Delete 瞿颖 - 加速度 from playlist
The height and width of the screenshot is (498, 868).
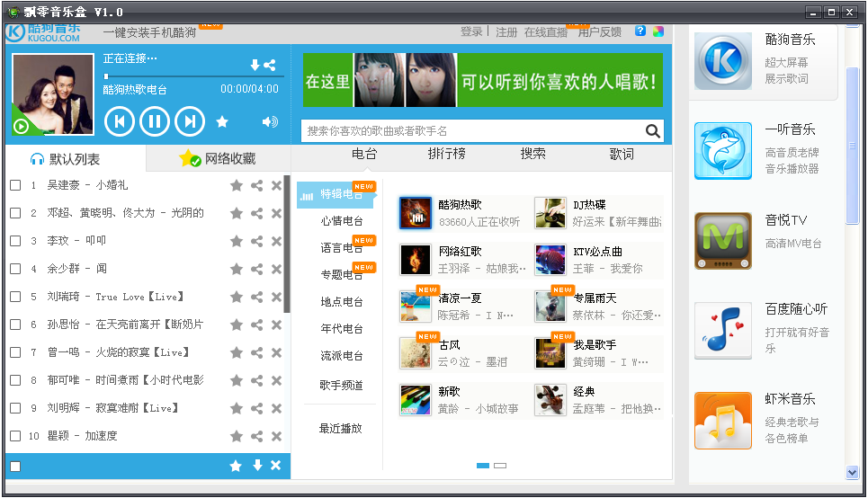(x=276, y=436)
